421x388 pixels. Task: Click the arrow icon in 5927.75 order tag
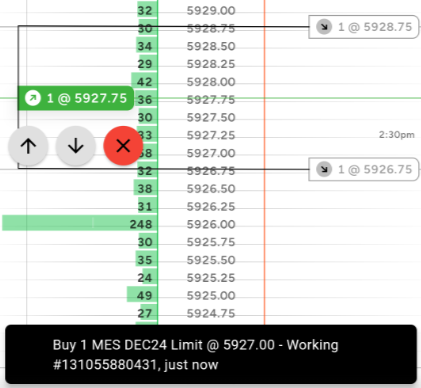tap(33, 98)
